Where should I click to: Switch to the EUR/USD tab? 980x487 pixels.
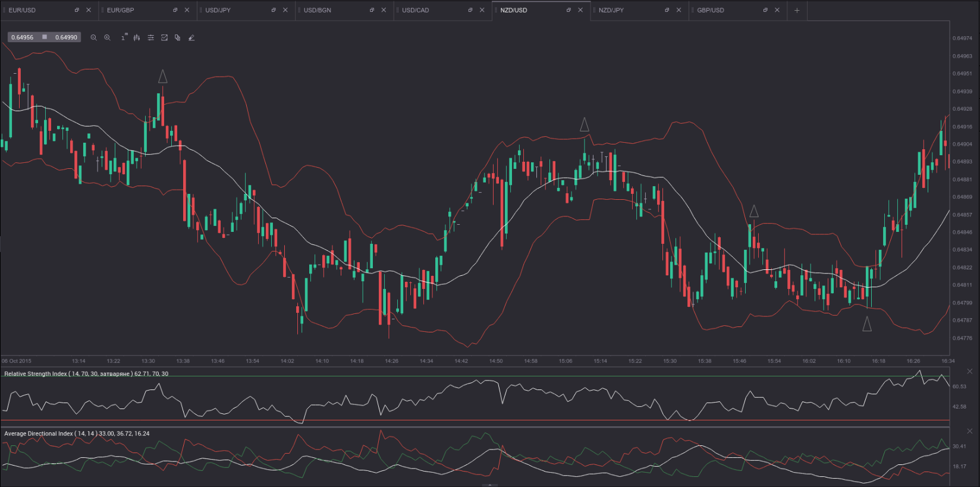pos(23,10)
